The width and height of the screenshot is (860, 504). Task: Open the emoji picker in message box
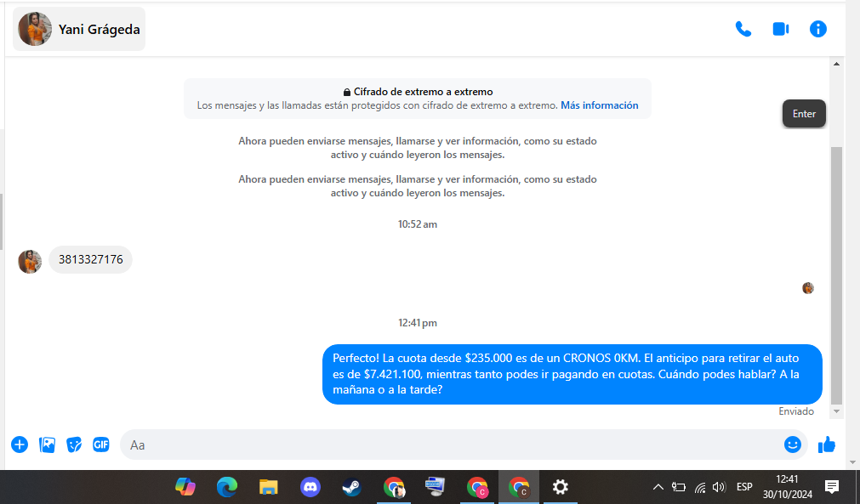pos(792,445)
